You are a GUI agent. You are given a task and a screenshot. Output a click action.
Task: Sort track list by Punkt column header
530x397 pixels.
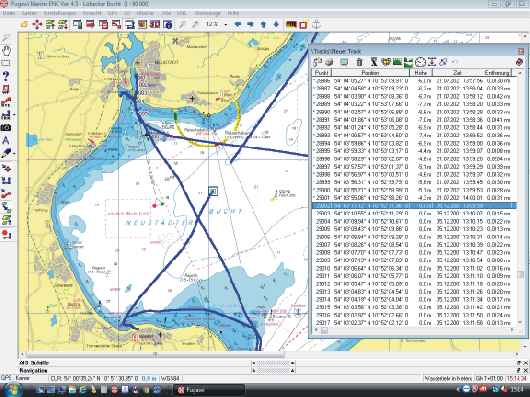click(321, 73)
